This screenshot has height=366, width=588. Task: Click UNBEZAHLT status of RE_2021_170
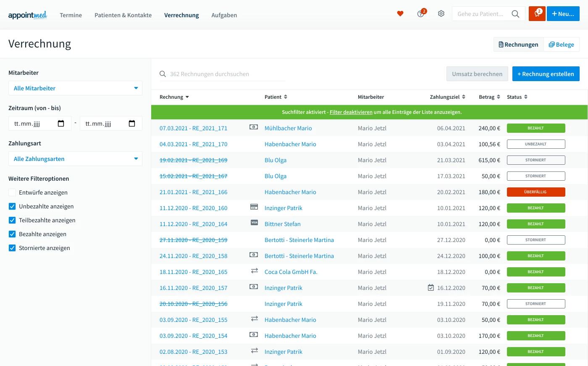pos(536,144)
